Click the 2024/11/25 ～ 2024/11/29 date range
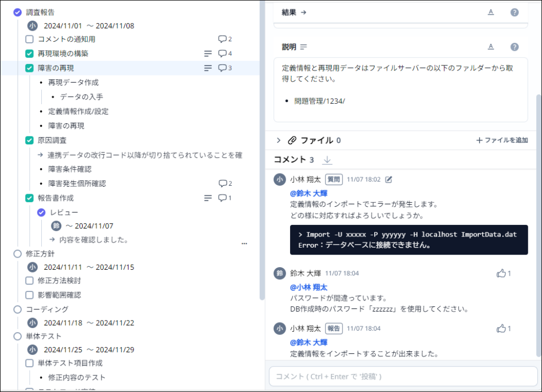 coord(89,350)
